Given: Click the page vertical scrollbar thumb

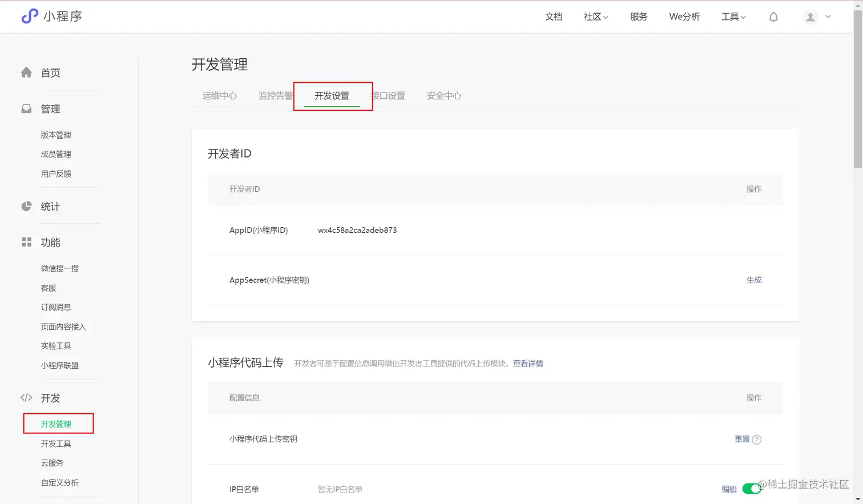Looking at the screenshot, I should [858, 88].
